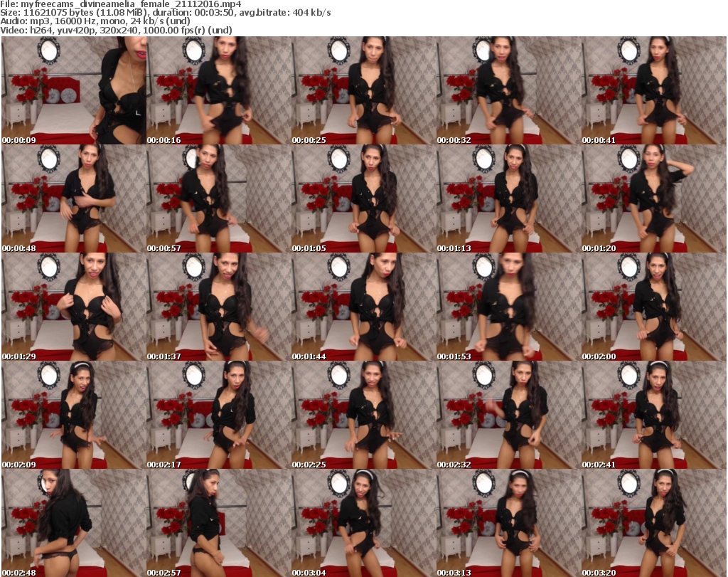Open the thumbnail stamped 00:01:37
728x577 pixels.
point(219,307)
